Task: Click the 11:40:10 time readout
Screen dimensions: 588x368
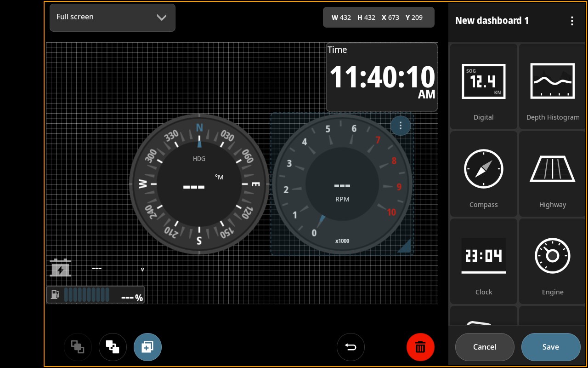Action: pyautogui.click(x=382, y=77)
